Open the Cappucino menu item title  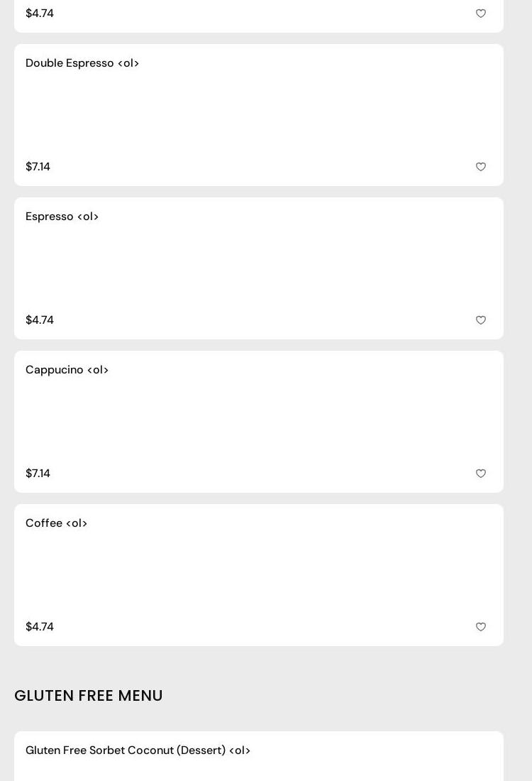click(x=67, y=370)
